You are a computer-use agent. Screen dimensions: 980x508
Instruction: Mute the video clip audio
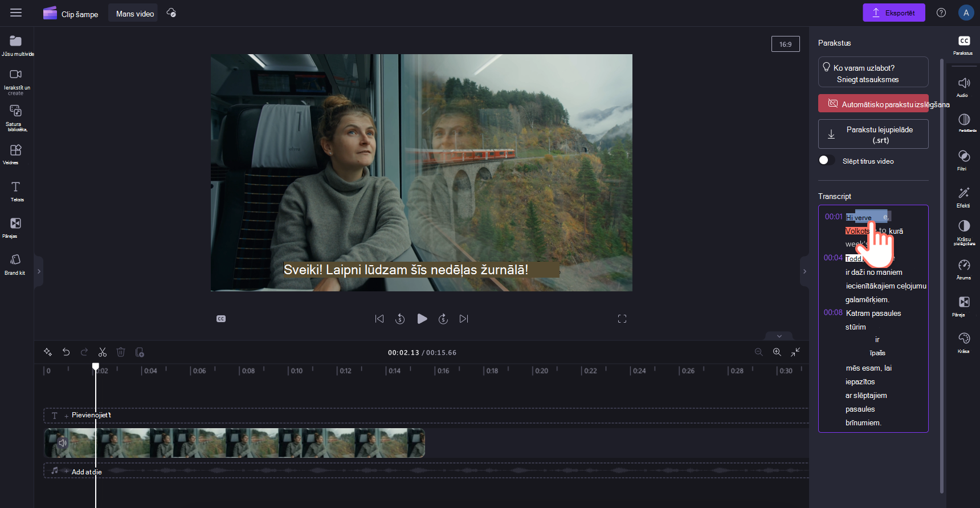pos(63,443)
